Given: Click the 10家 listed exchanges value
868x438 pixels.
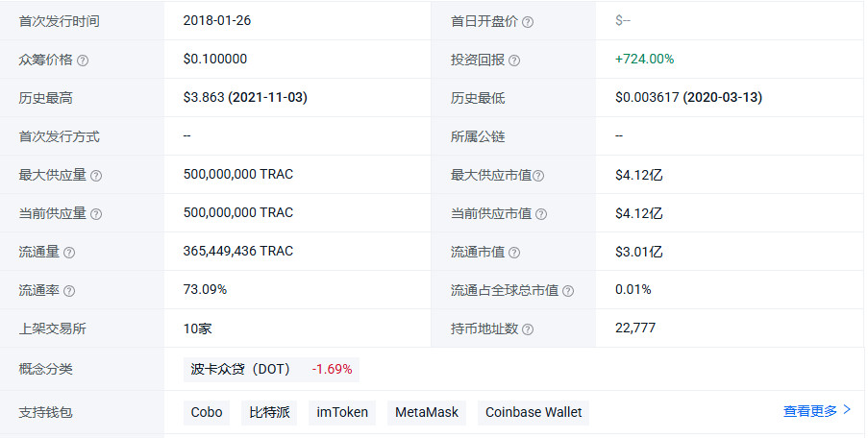Looking at the screenshot, I should click(197, 328).
